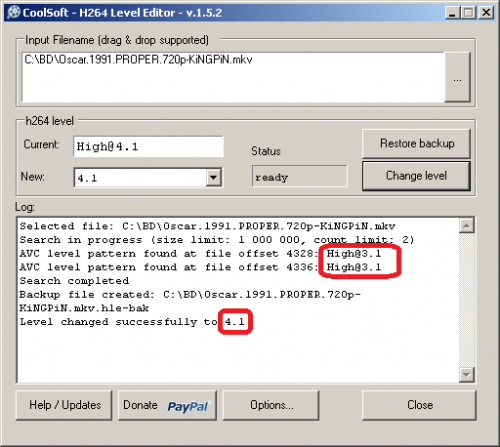
Task: Click the Status field showing 'ready'
Action: [x=299, y=177]
